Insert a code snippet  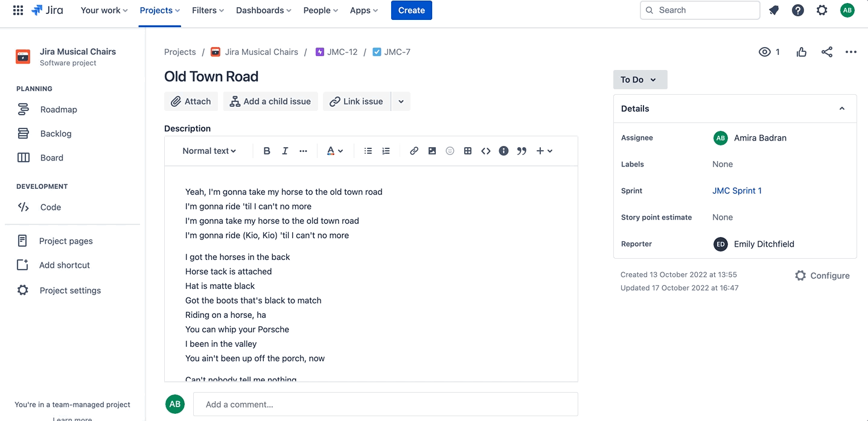[486, 151]
